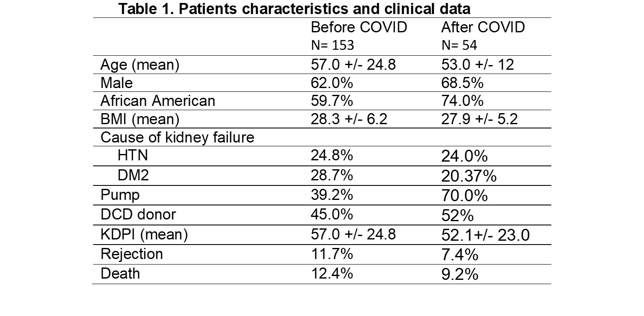Viewport: 644px width, 316px height.
Task: Click the "African American" row label
Action: click(x=158, y=101)
